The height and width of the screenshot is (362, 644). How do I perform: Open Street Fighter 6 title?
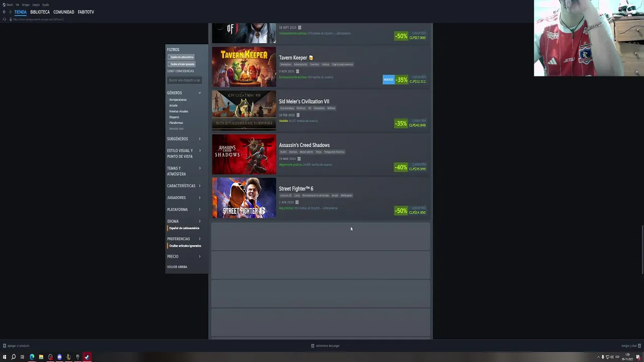click(x=296, y=189)
